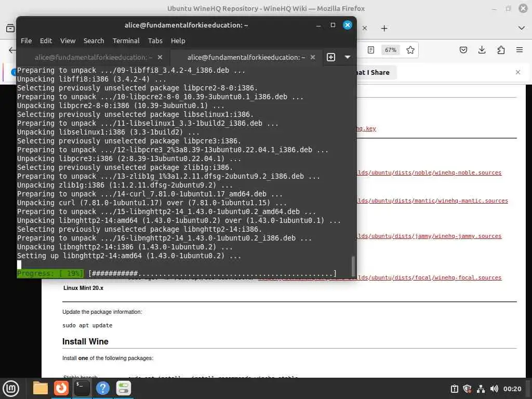The image size is (532, 399).
Task: Click the 'Linux Mint 20.x' label
Action: (83, 288)
